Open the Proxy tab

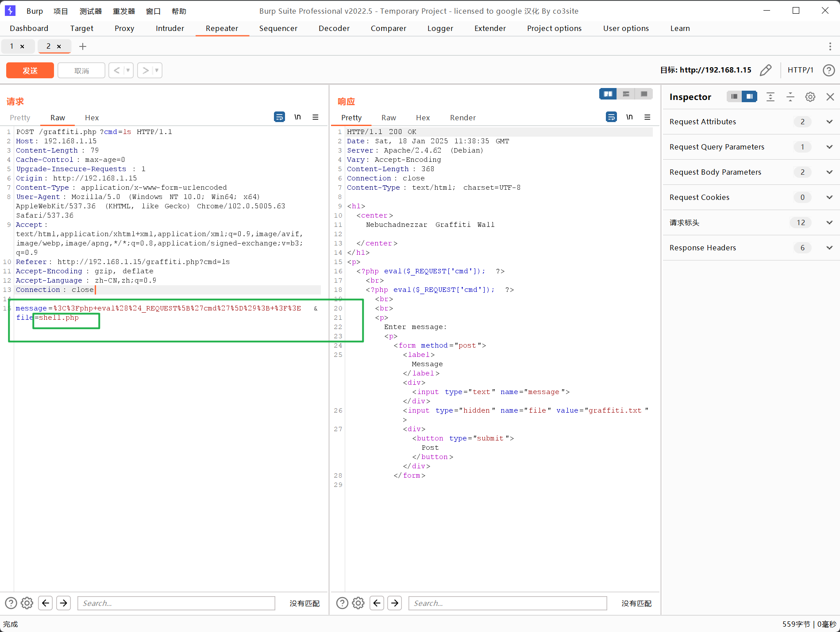click(x=124, y=28)
